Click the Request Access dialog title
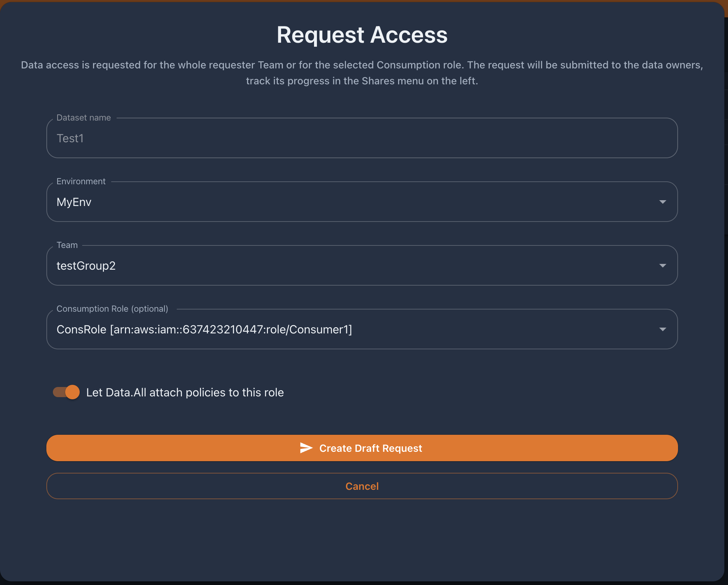 click(362, 35)
